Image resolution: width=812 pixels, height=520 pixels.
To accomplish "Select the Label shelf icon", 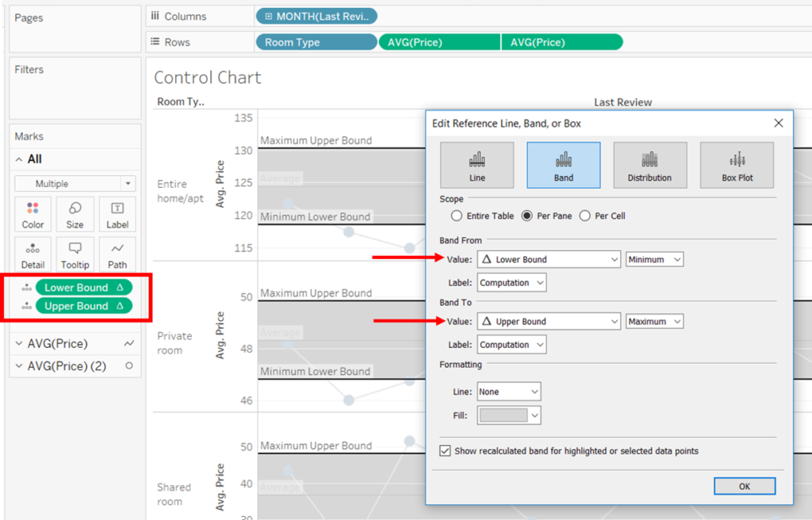I will (x=117, y=213).
